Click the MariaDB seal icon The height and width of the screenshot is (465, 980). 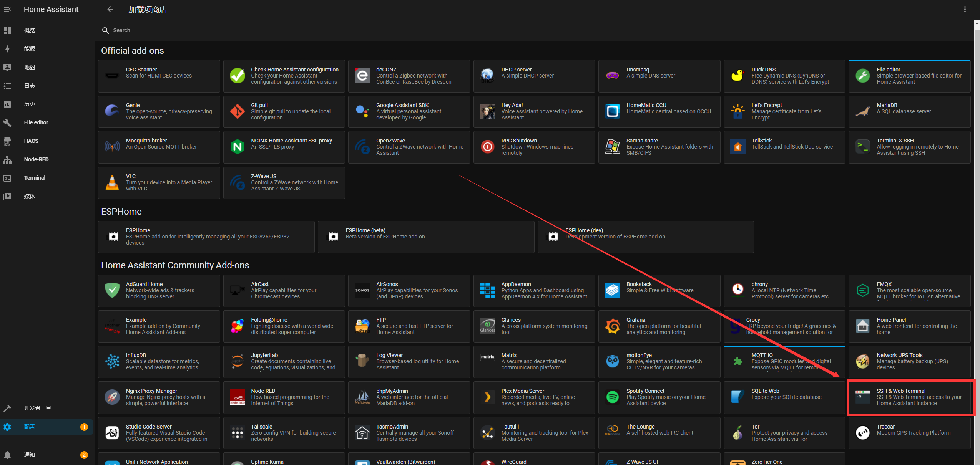click(x=863, y=111)
